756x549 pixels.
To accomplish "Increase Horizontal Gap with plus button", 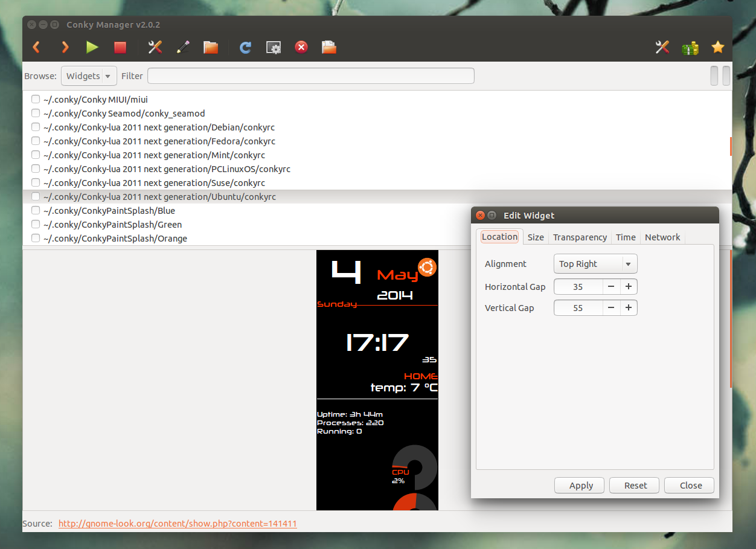I will [629, 286].
